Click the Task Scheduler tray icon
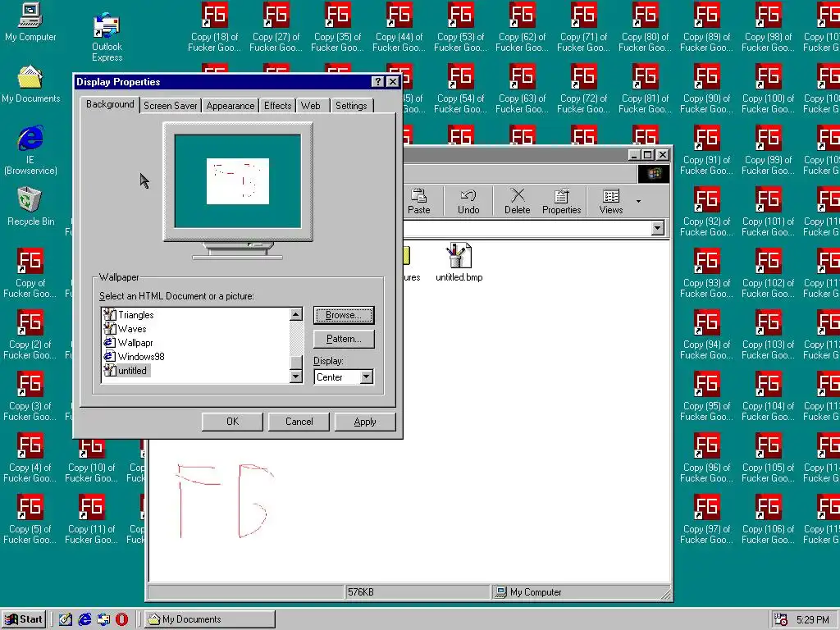Image resolution: width=840 pixels, height=630 pixels. pyautogui.click(x=781, y=620)
